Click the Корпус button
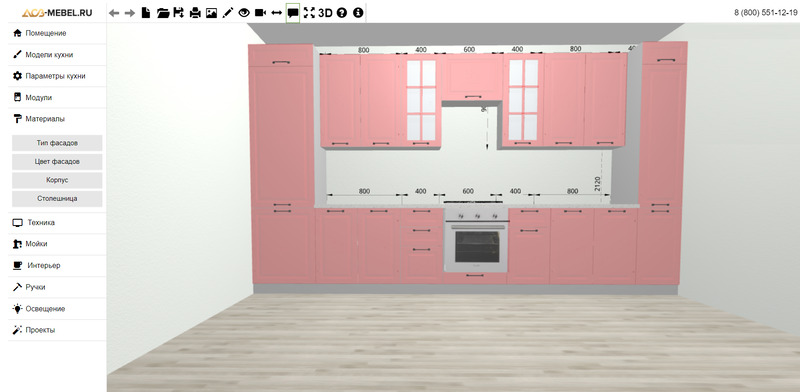 pyautogui.click(x=57, y=180)
